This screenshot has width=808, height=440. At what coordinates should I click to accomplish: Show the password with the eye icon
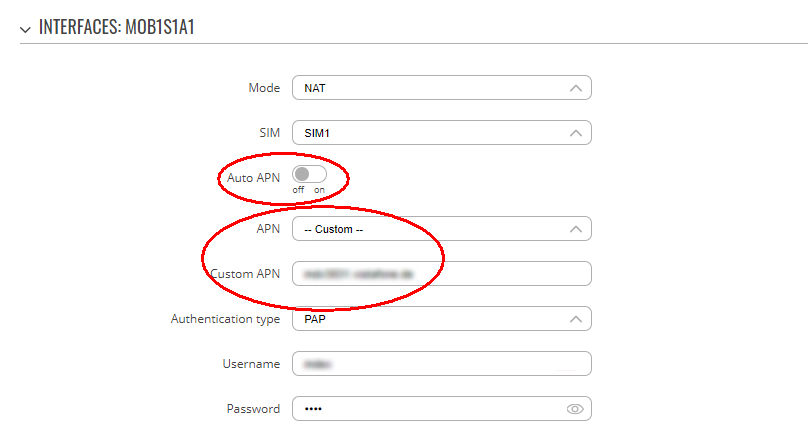coord(575,409)
